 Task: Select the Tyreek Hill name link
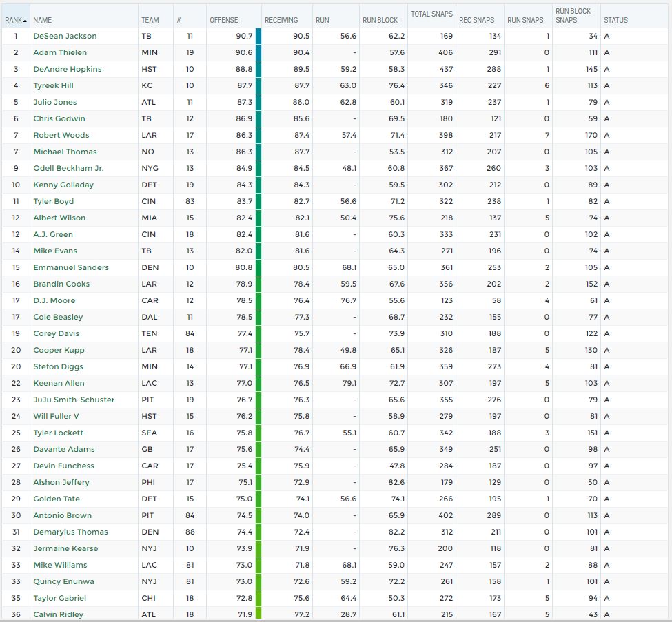(x=53, y=85)
